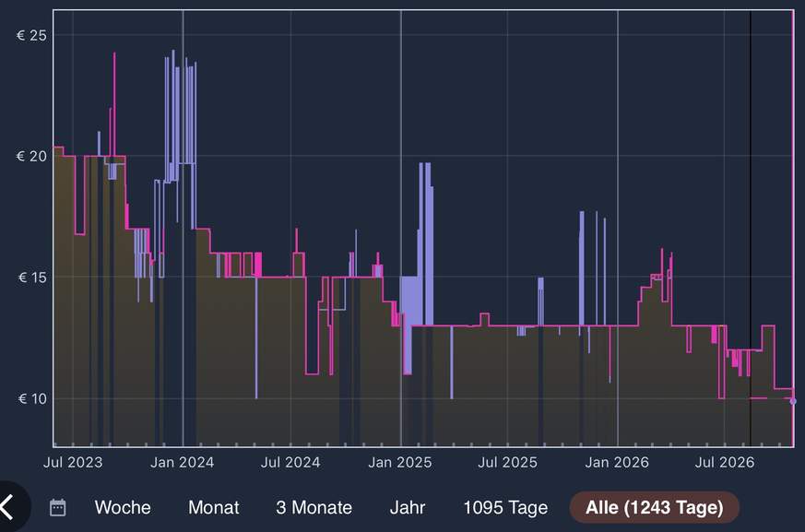Click the € 15 axis label
This screenshot has height=532, width=805.
[x=32, y=278]
